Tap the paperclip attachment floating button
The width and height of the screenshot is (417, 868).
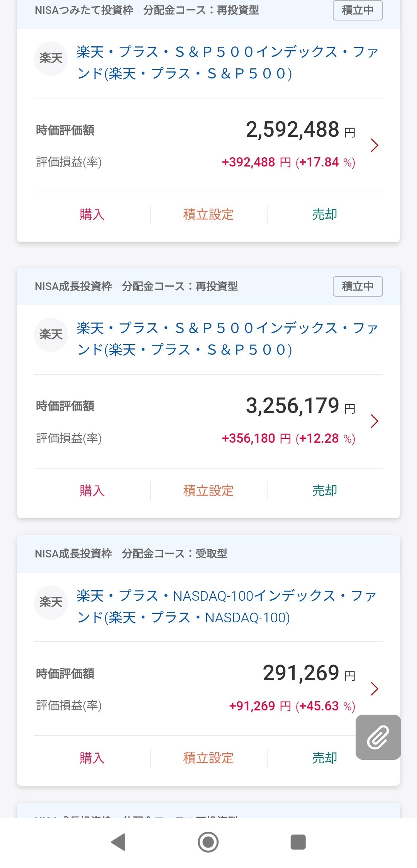(378, 737)
